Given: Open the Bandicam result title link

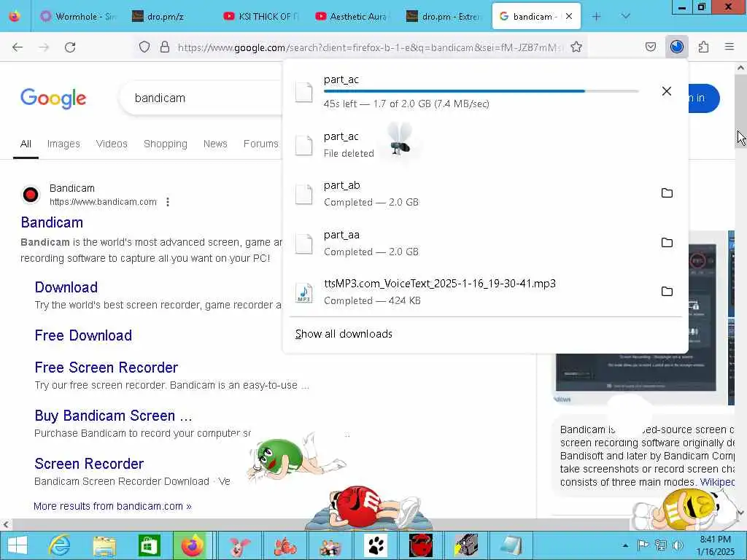Looking at the screenshot, I should pos(52,222).
